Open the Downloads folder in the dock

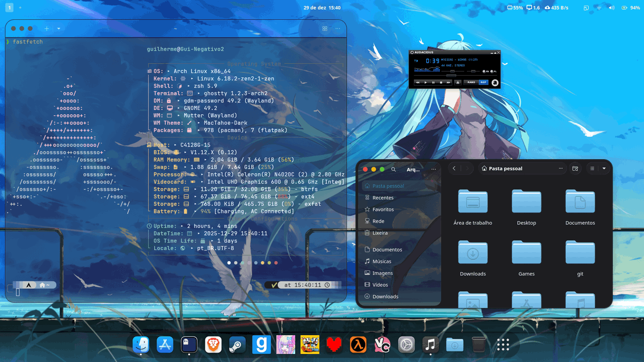455,345
